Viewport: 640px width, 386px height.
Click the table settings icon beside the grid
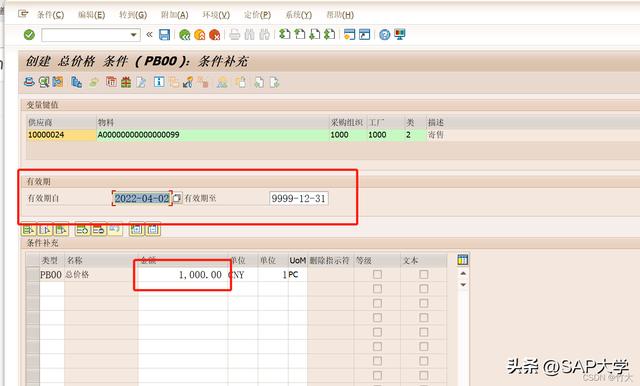[x=462, y=260]
